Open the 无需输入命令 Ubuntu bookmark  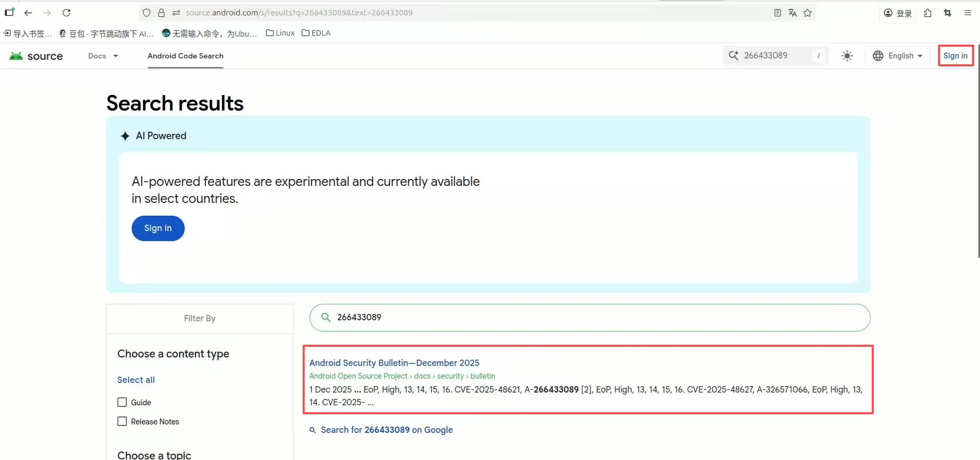tap(209, 33)
